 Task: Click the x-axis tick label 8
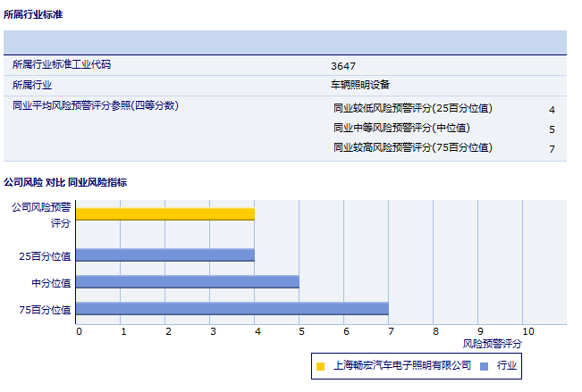coord(435,331)
